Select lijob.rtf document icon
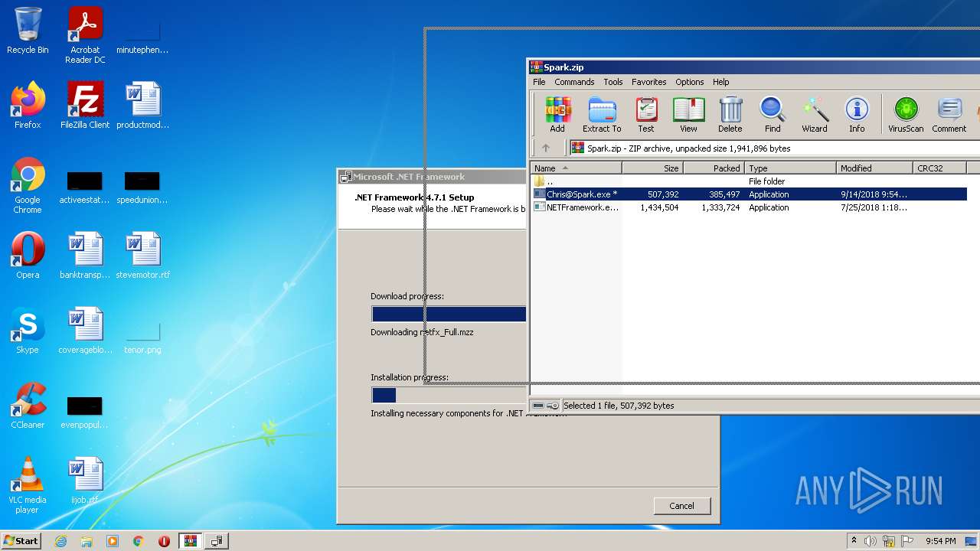Screen dimensions: 980x551 [x=85, y=481]
